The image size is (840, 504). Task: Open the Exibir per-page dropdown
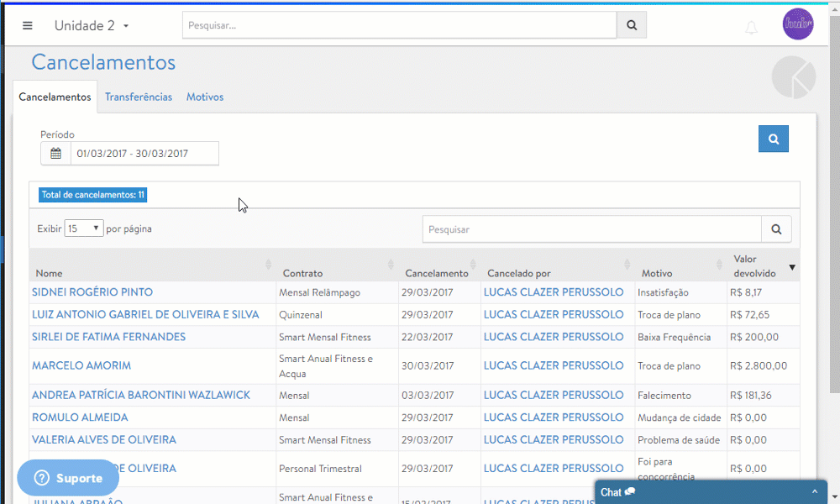click(x=84, y=228)
